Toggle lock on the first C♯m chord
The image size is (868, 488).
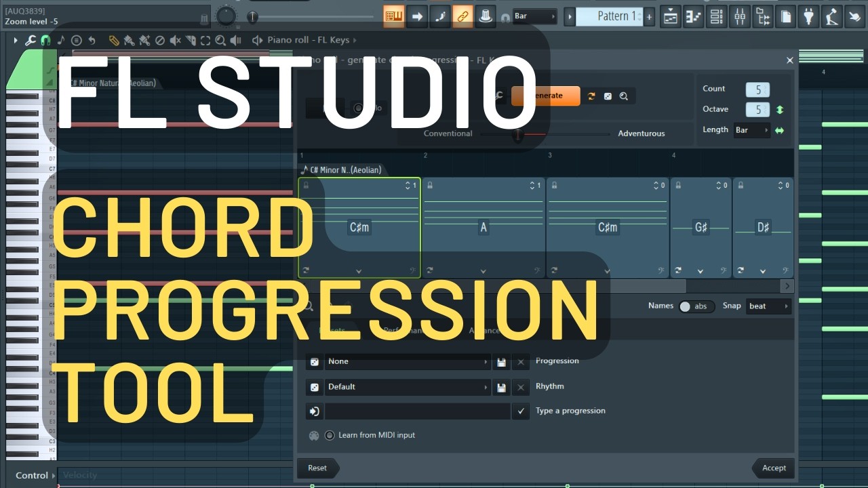coord(306,185)
